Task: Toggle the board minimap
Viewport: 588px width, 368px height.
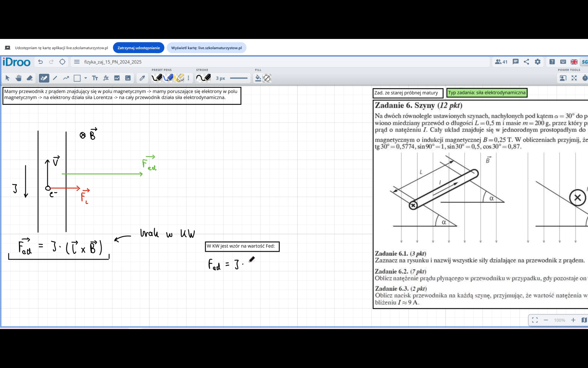Action: pyautogui.click(x=584, y=320)
